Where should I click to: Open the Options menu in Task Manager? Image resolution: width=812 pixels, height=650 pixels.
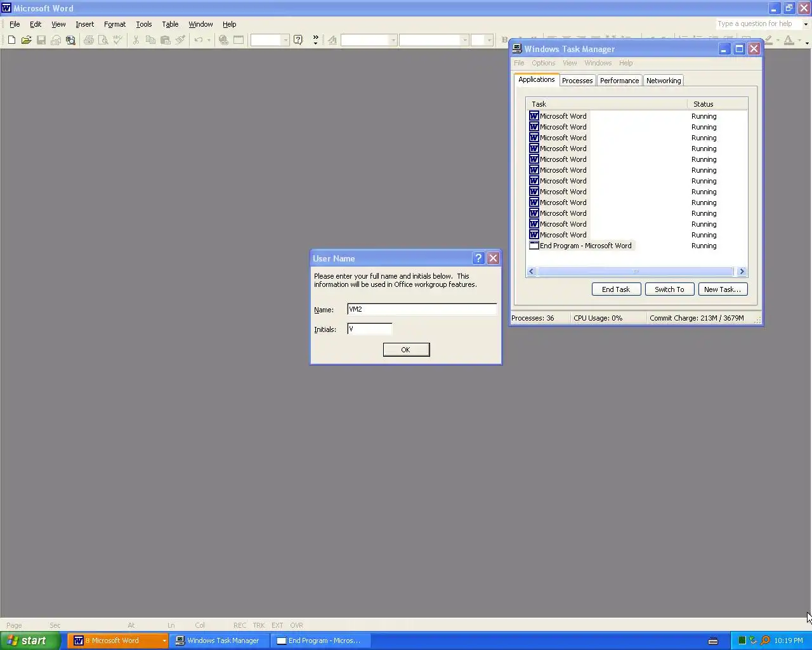click(543, 63)
